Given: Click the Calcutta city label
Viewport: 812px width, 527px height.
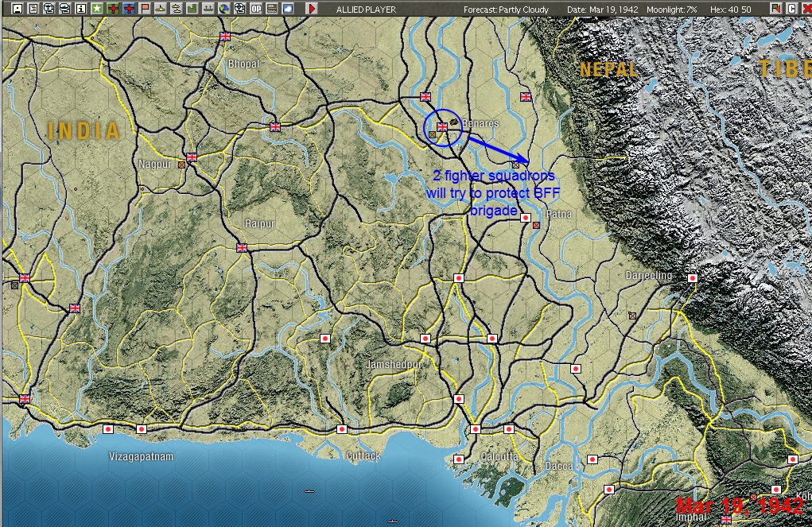Looking at the screenshot, I should pos(499,456).
